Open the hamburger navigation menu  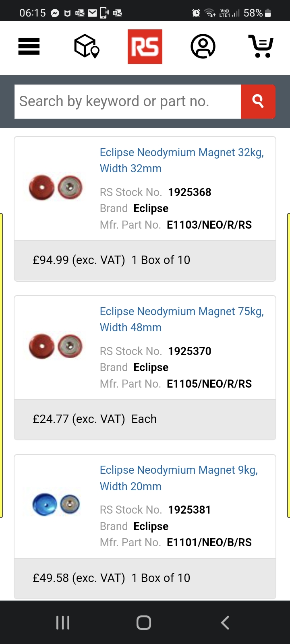tap(29, 46)
